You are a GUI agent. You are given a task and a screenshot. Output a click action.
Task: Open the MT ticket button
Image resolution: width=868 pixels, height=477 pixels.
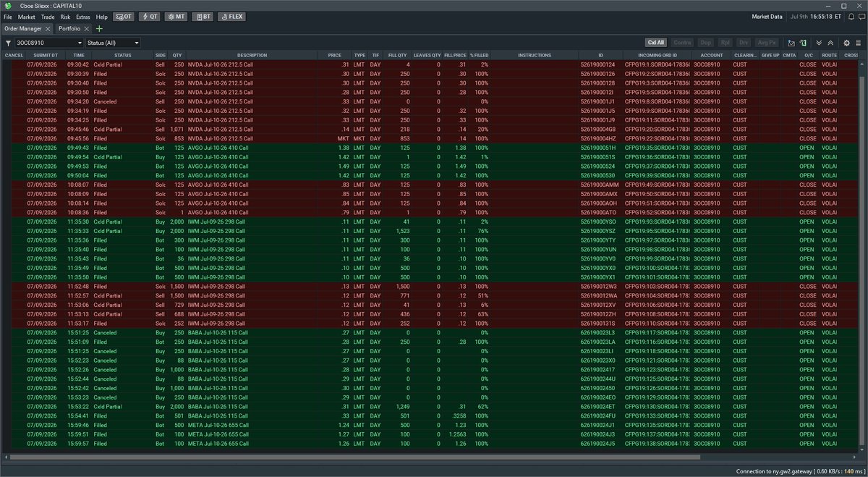[x=176, y=17]
